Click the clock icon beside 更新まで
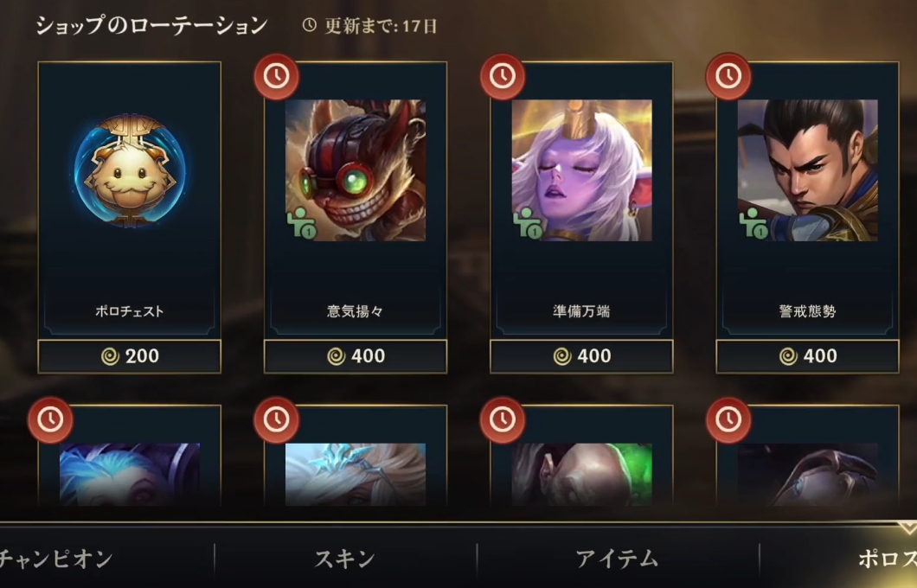The image size is (917, 588). 310,25
